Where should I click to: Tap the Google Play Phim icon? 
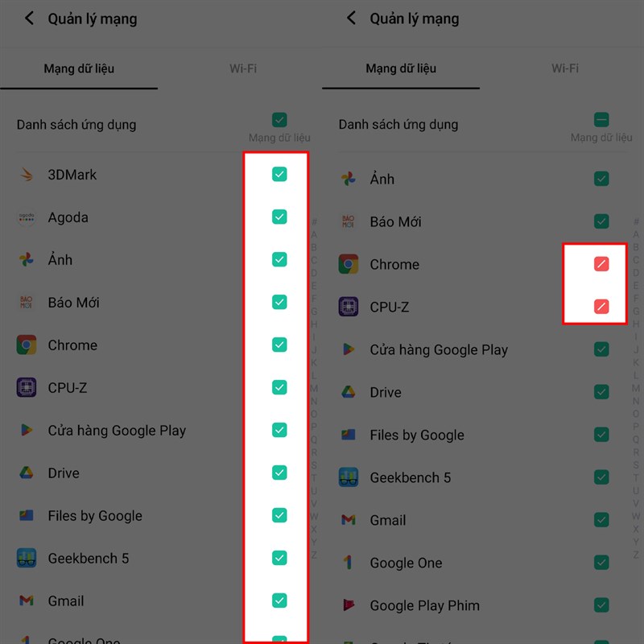pos(349,605)
